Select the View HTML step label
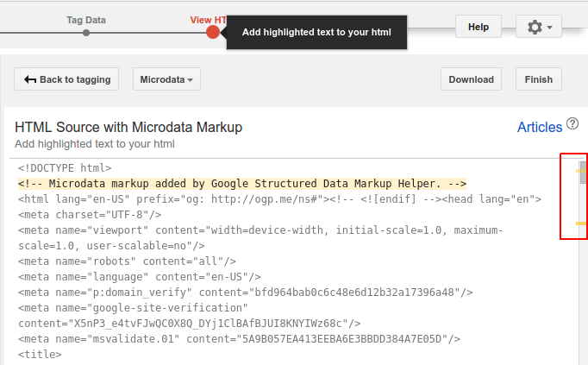The height and width of the screenshot is (365, 588). (x=208, y=18)
